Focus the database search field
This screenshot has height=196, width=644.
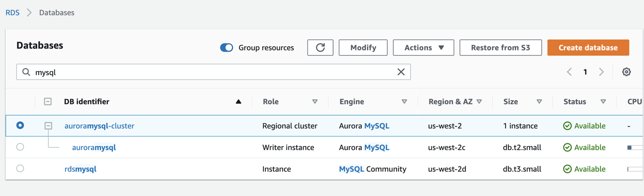[x=214, y=72]
